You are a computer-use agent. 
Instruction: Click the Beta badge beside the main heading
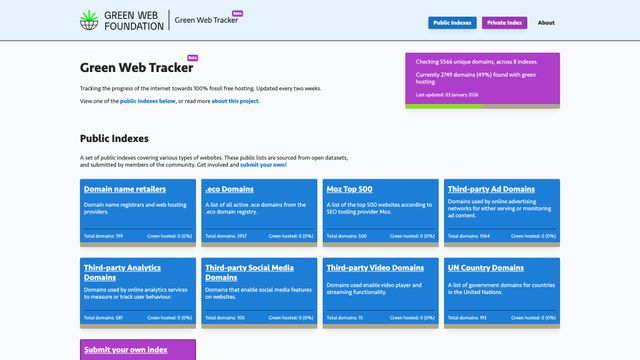(x=193, y=58)
